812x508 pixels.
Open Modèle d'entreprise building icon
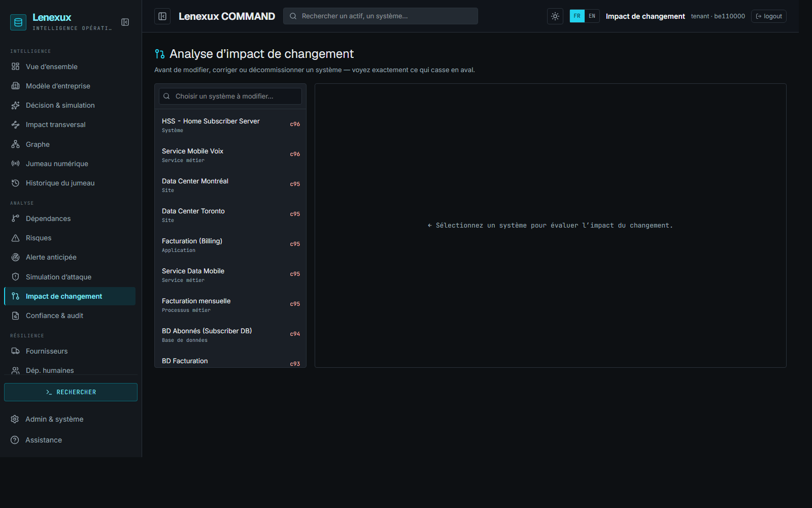click(x=16, y=86)
